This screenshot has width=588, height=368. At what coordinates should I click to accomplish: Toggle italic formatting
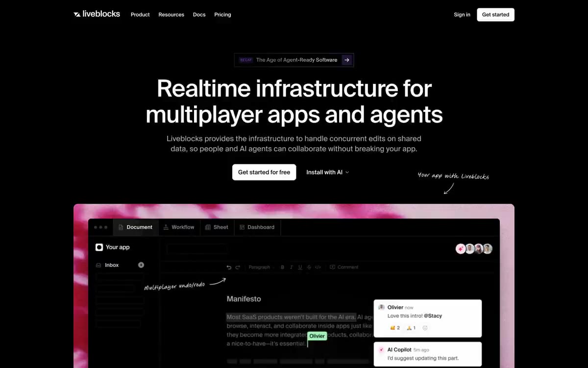[x=291, y=267]
